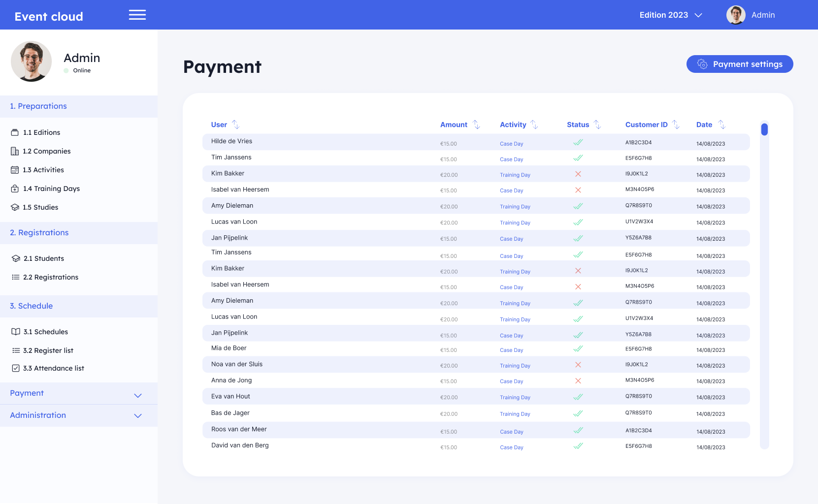Screen dimensions: 818x504
Task: Toggle sort order on Amount column
Action: pos(476,125)
